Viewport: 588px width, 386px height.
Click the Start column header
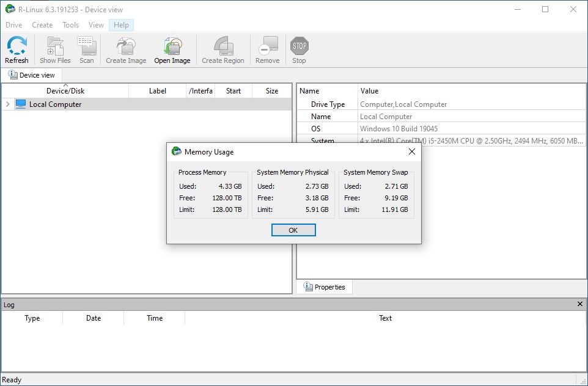[x=233, y=90]
